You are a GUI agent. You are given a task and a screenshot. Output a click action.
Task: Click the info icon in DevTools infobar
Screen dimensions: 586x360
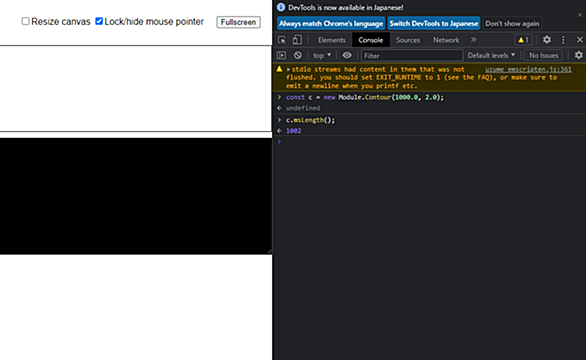click(281, 7)
